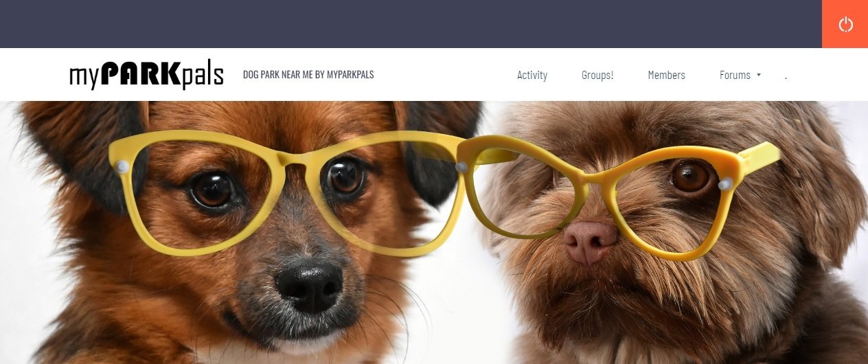Click the right dog's visible brown eye
868x364 pixels.
point(690,177)
